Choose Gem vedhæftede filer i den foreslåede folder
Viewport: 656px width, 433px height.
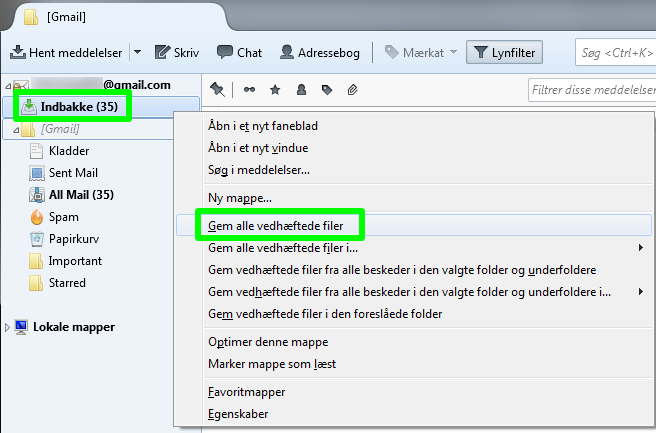coord(414,314)
